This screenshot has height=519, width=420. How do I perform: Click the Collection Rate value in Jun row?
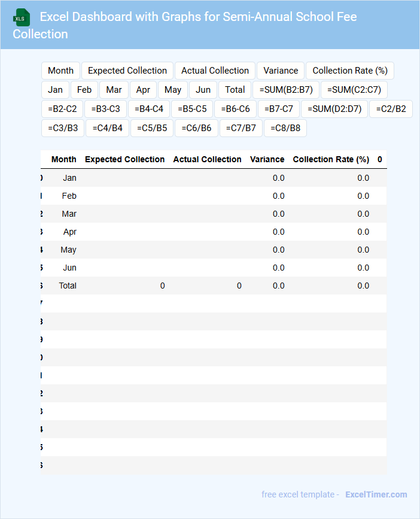(x=363, y=268)
